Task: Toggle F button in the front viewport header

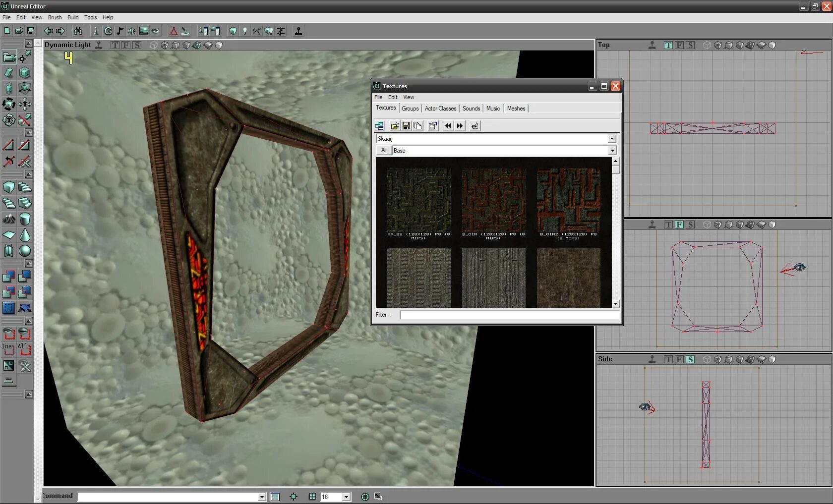Action: click(x=679, y=224)
